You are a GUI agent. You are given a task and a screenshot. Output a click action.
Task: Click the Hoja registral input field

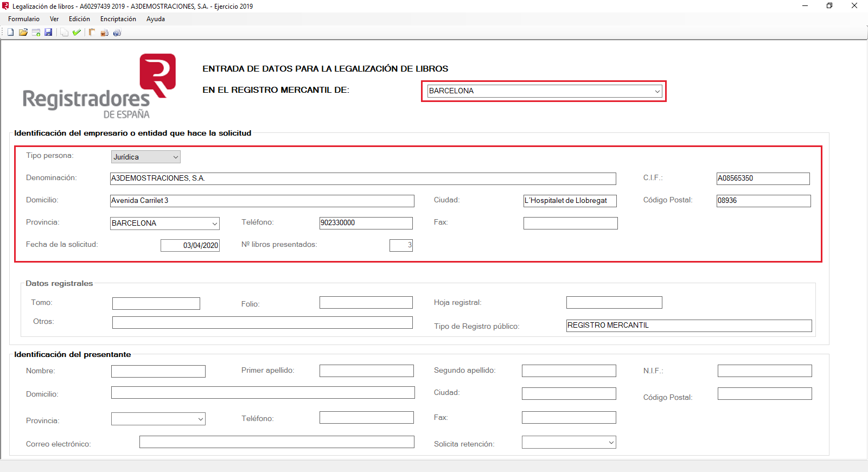pos(614,302)
